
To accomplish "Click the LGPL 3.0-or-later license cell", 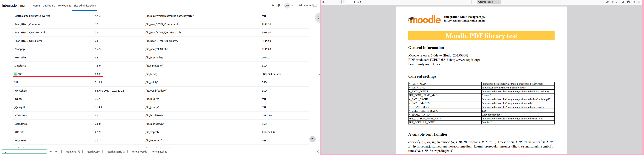I will [271, 74].
